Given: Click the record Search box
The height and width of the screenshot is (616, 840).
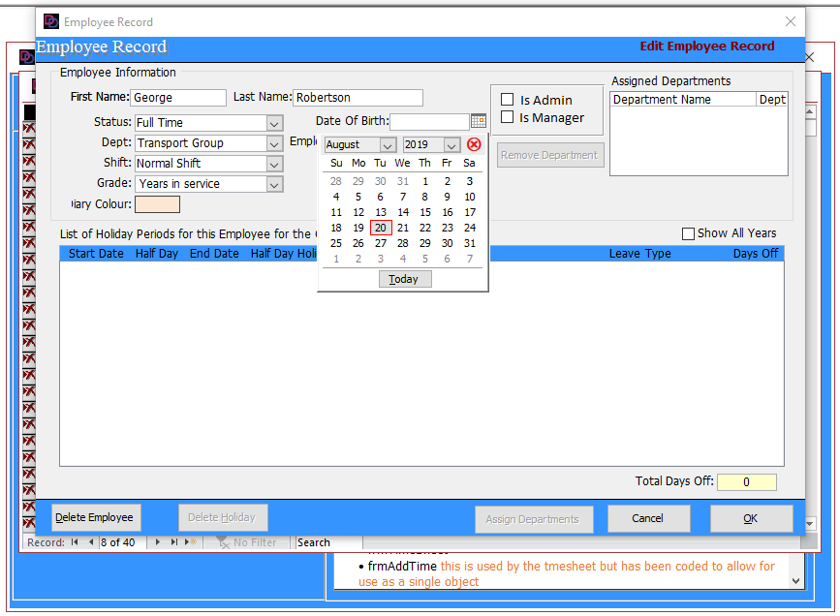Looking at the screenshot, I should tap(329, 542).
